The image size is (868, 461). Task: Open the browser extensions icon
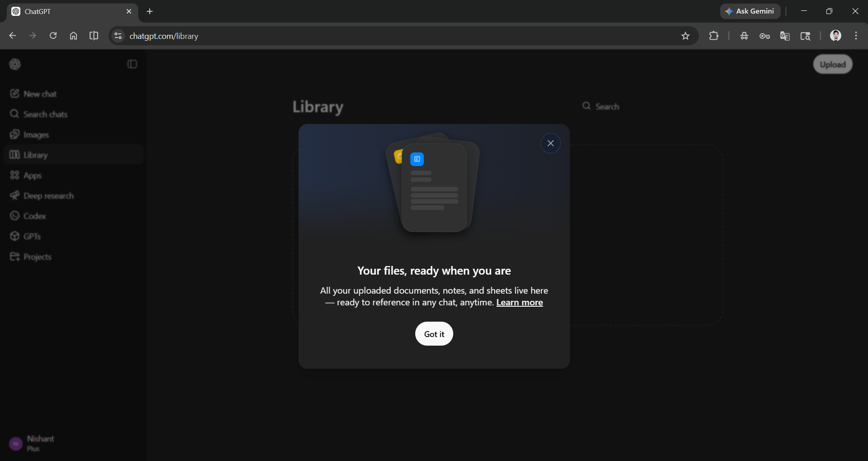714,36
